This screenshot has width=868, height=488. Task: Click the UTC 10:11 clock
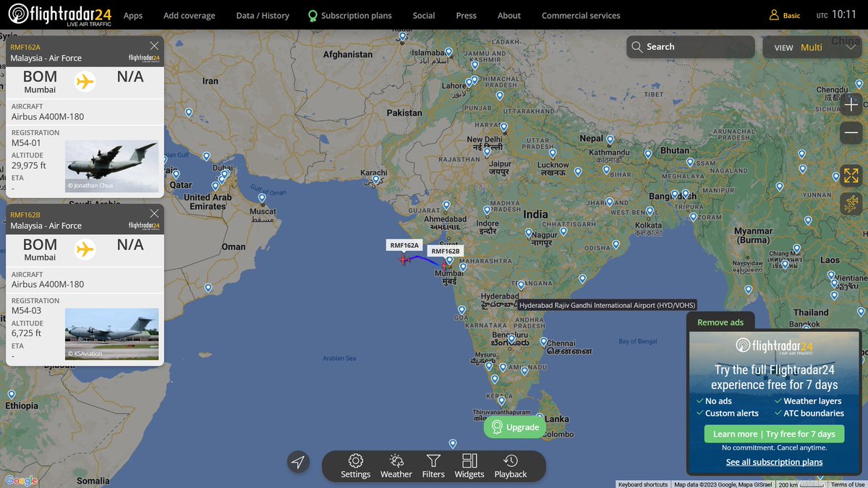click(x=836, y=14)
